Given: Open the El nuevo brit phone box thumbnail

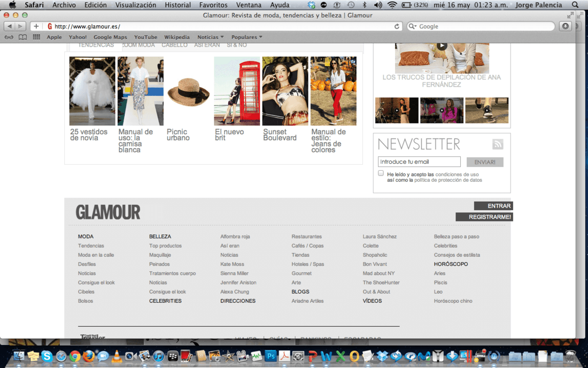Looking at the screenshot, I should 237,91.
